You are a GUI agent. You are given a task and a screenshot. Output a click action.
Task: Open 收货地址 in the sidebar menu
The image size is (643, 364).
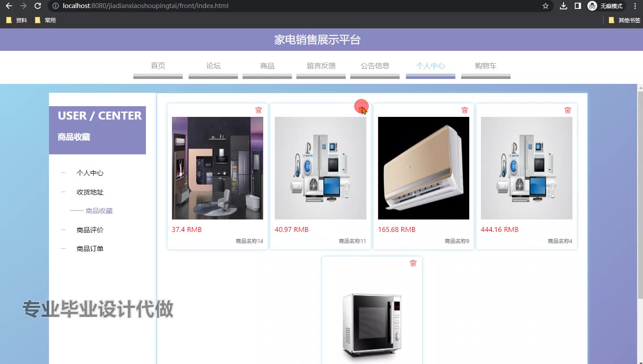tap(90, 192)
